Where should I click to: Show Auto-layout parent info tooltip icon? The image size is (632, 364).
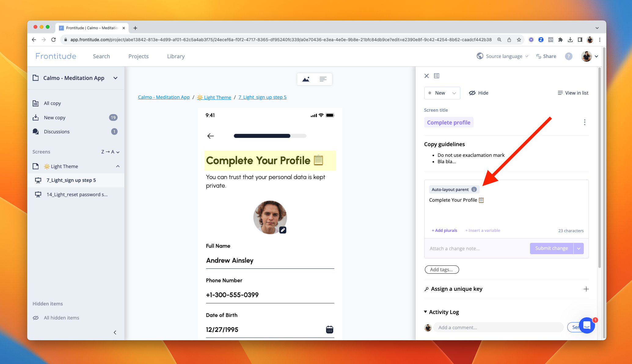[x=474, y=189]
